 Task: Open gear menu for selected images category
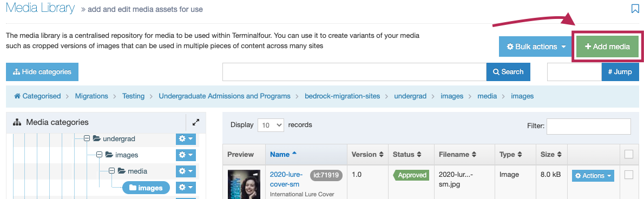[186, 188]
